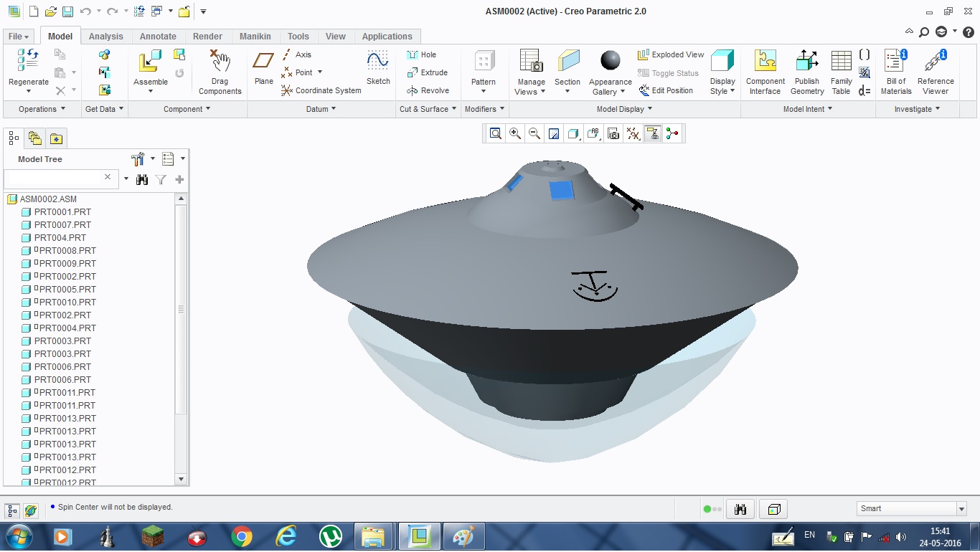Open Paint from the taskbar

(463, 536)
